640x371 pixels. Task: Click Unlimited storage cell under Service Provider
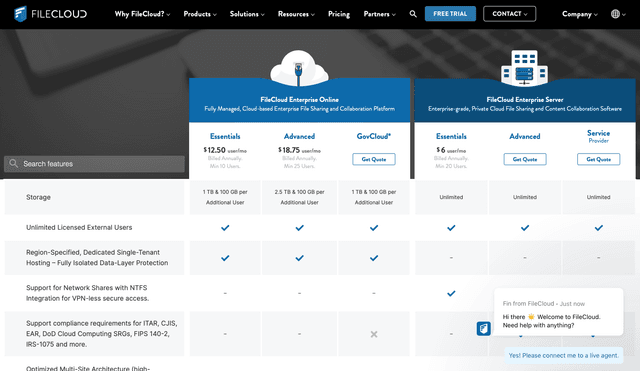(598, 197)
